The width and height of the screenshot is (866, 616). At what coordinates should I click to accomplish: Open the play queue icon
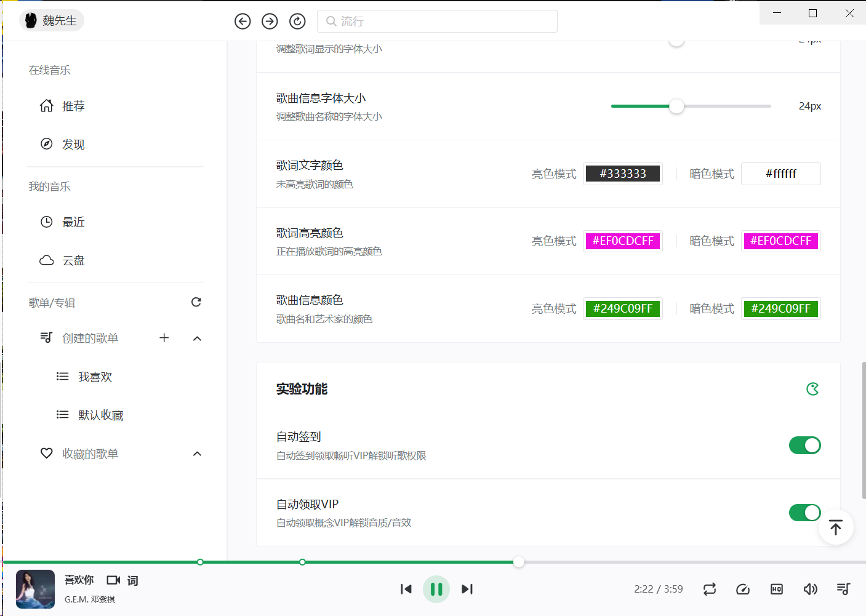tap(844, 589)
